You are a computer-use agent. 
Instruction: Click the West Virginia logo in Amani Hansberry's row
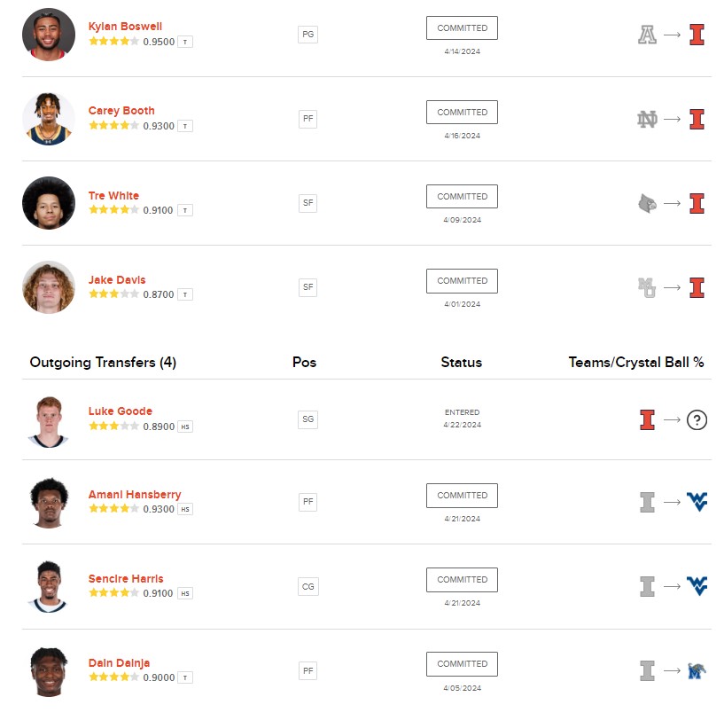(x=697, y=503)
